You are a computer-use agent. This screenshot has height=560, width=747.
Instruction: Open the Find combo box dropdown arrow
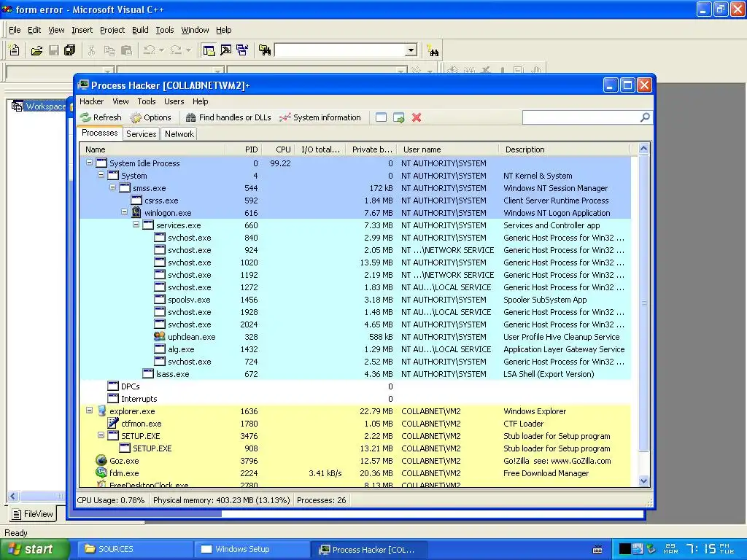[x=411, y=50]
